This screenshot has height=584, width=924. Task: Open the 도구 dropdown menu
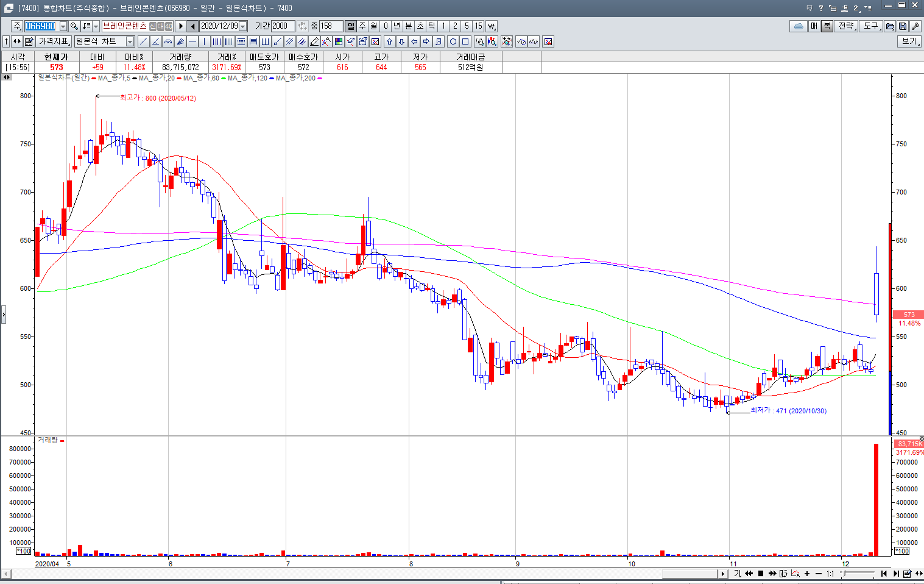[872, 26]
